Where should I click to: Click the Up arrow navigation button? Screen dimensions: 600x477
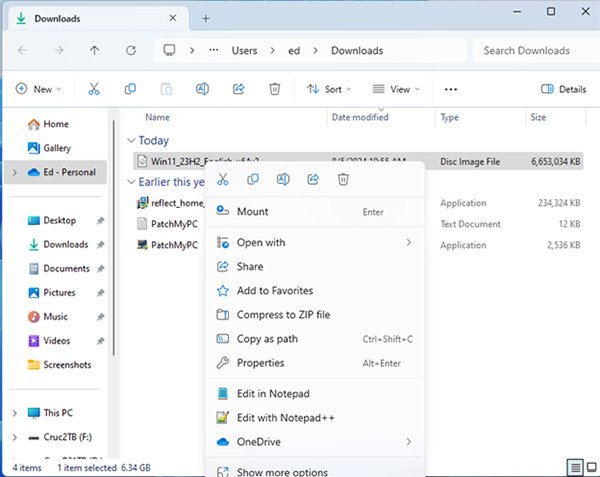95,50
